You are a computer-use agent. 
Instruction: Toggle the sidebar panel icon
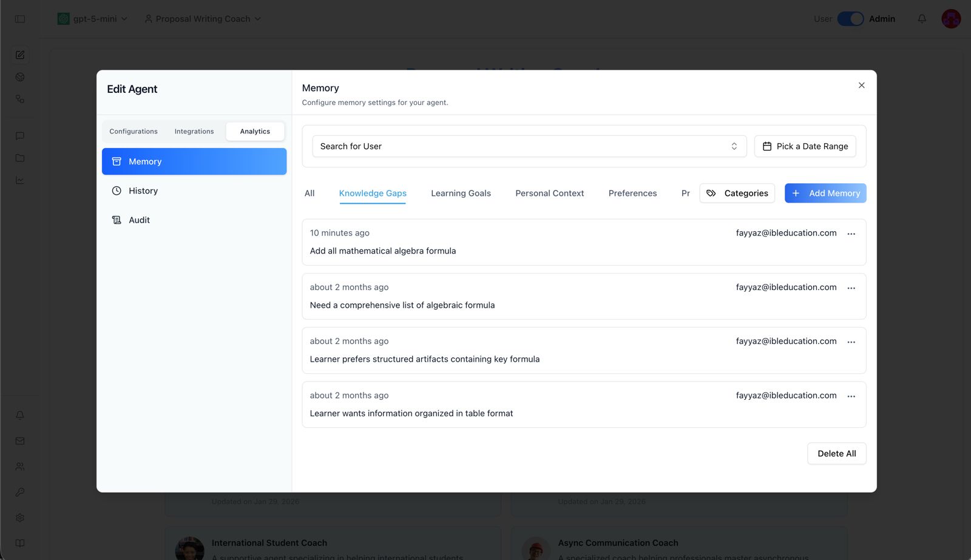[20, 19]
